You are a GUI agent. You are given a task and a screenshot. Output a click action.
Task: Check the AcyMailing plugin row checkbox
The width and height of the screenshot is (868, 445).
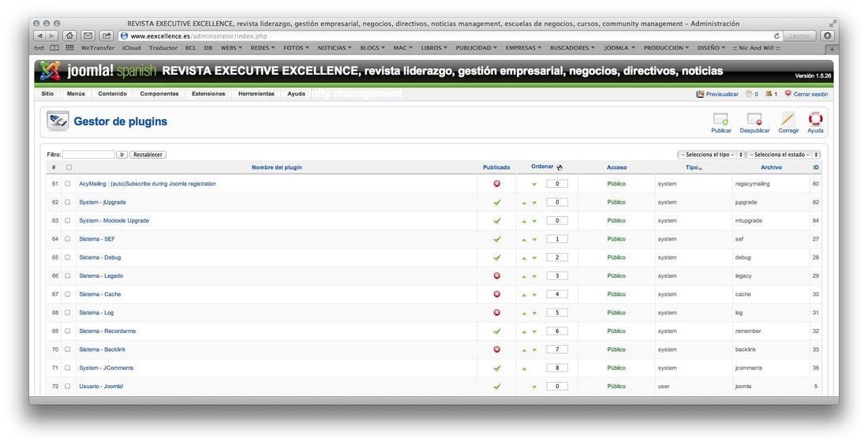[x=68, y=184]
